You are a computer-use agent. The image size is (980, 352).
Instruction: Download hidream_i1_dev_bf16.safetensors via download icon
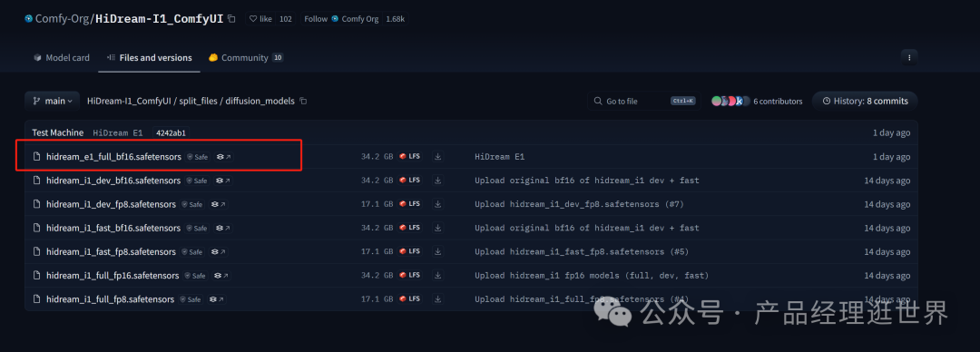pos(438,181)
